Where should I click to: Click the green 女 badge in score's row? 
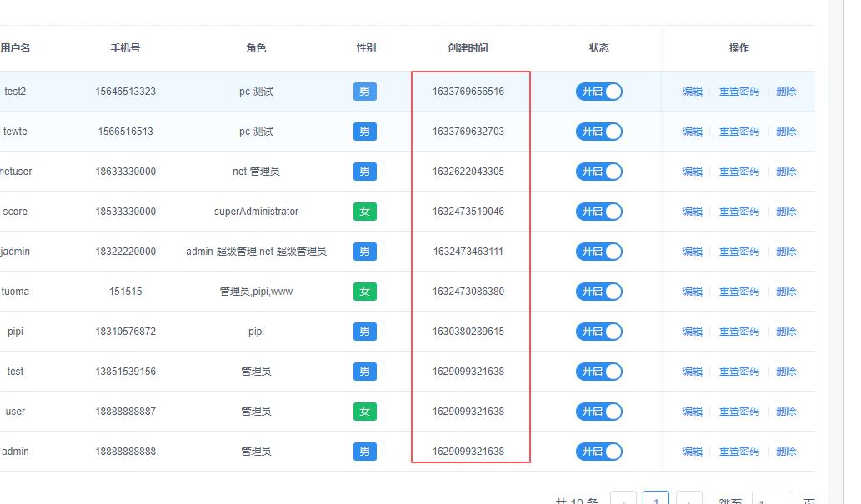coord(364,212)
